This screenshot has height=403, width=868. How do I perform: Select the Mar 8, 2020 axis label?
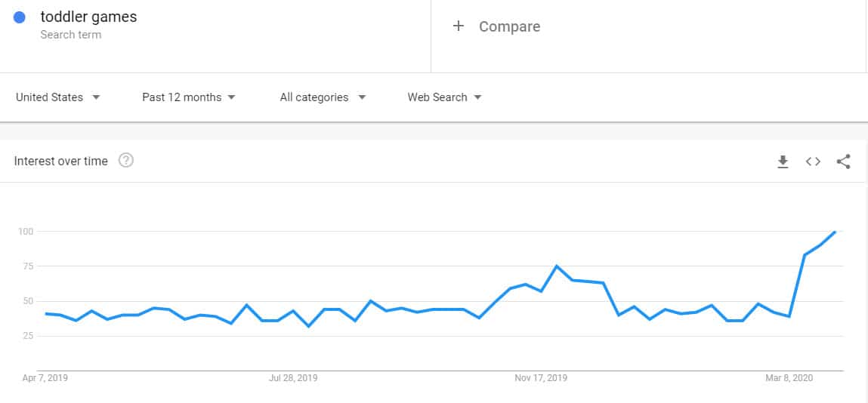(x=789, y=379)
